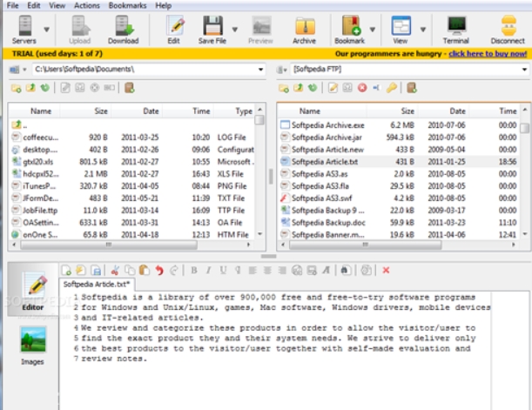Select Softpedia Archive.exe in remote pane
The image size is (532, 410).
(399, 125)
